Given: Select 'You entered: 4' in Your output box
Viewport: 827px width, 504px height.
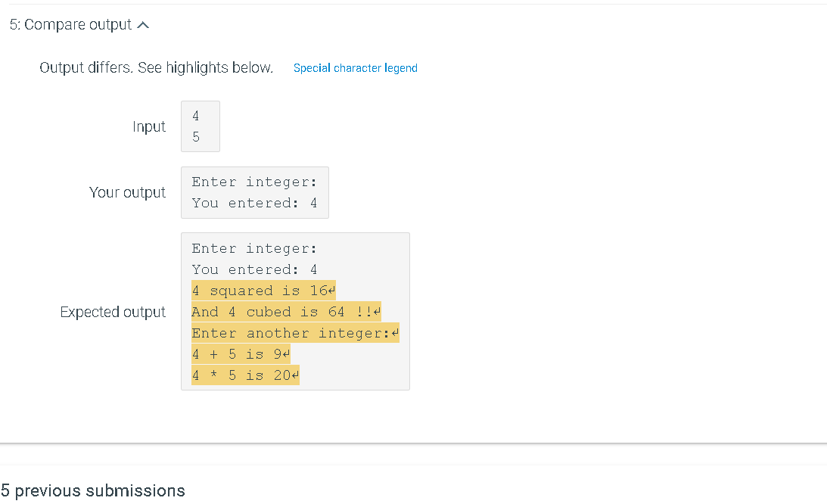Looking at the screenshot, I should (253, 203).
